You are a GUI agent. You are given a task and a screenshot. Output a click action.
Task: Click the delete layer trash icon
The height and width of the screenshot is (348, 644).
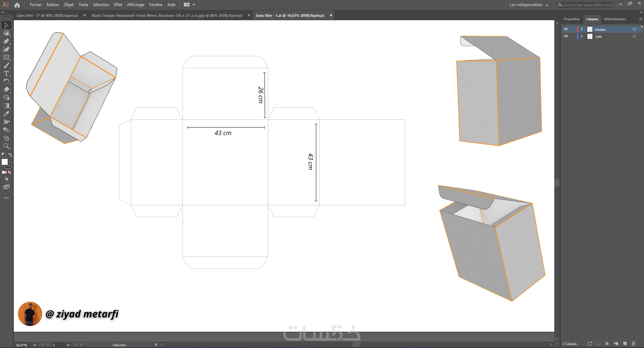coord(633,344)
